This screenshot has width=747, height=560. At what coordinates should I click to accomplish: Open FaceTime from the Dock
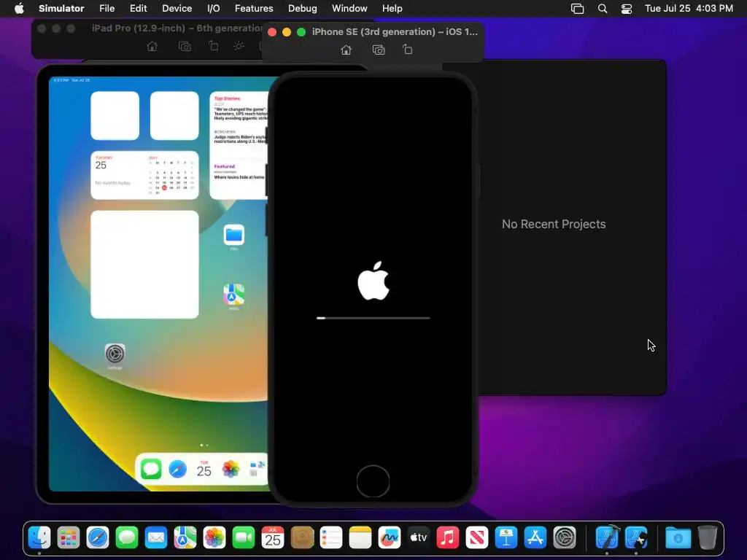[x=244, y=538]
